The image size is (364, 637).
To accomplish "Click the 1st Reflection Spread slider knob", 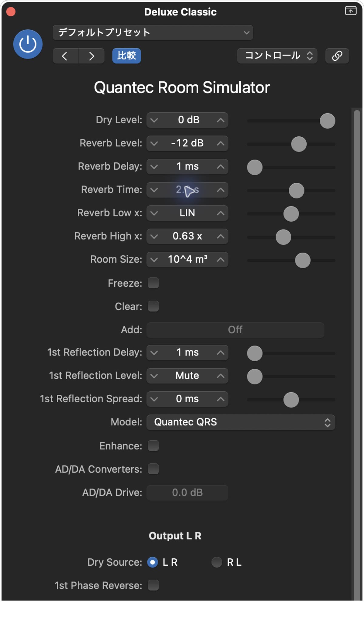I will (291, 400).
